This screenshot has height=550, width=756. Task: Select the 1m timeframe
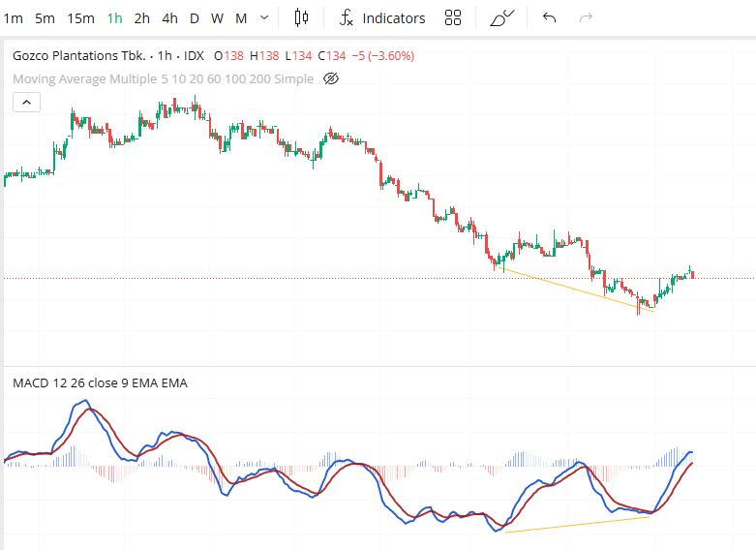13,18
